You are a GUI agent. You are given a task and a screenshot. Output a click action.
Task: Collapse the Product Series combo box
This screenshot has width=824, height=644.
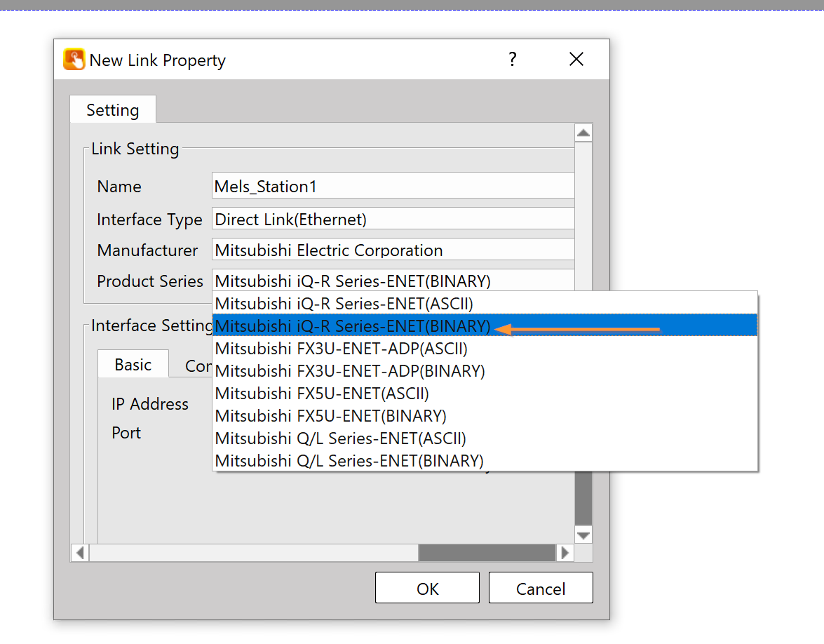[393, 281]
